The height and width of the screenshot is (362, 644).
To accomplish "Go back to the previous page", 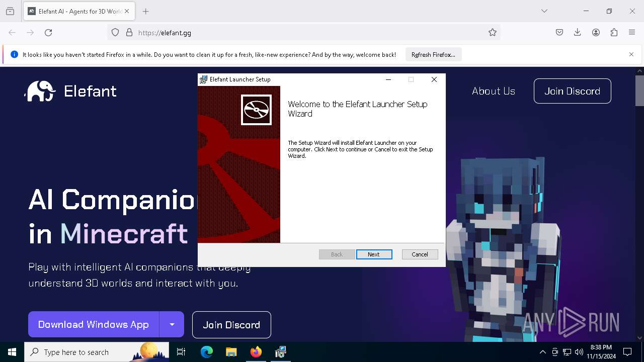I will [x=12, y=33].
